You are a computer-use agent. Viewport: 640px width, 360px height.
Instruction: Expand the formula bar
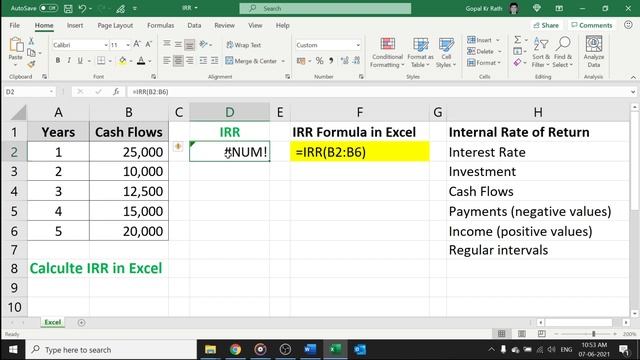point(633,92)
